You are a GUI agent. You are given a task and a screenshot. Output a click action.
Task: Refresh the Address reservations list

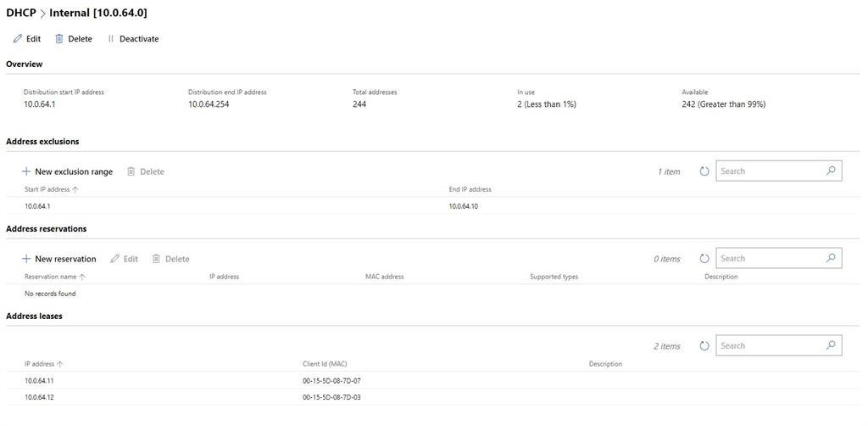tap(704, 259)
